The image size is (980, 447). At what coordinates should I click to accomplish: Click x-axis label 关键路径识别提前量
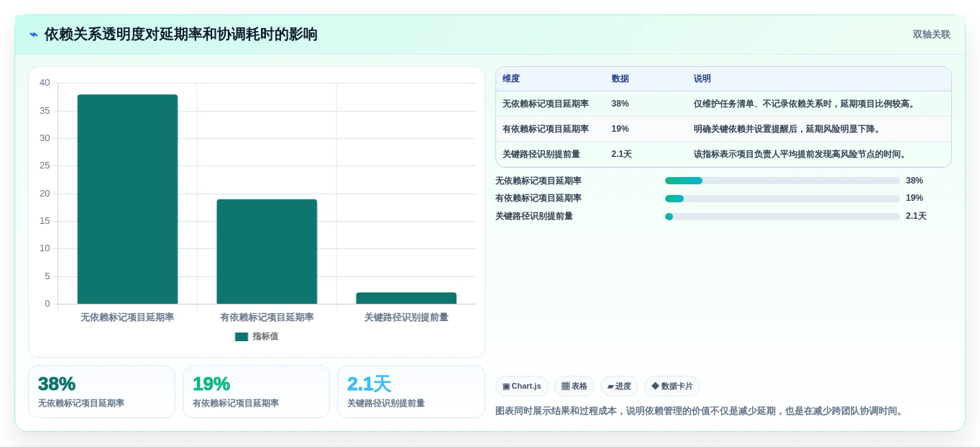pyautogui.click(x=406, y=317)
